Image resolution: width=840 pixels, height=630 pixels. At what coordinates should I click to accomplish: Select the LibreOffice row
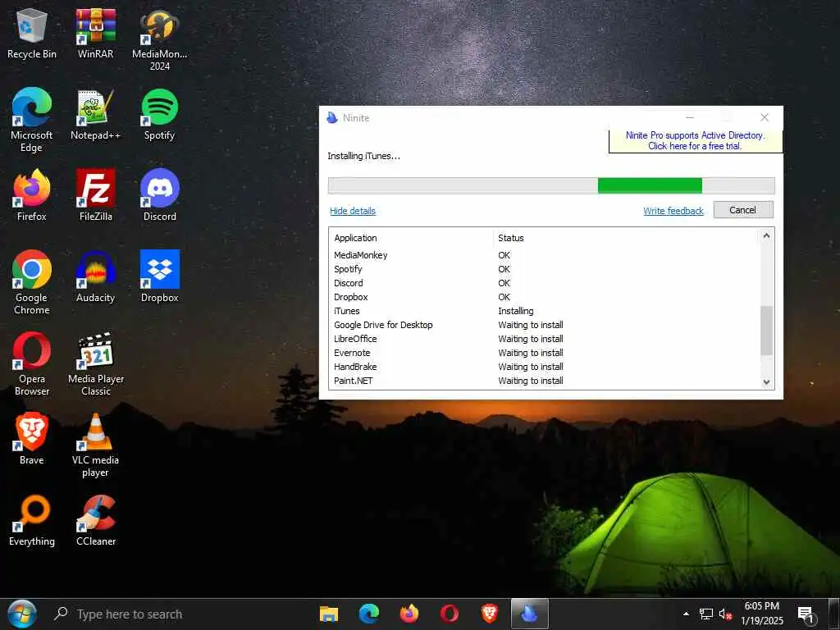click(545, 339)
